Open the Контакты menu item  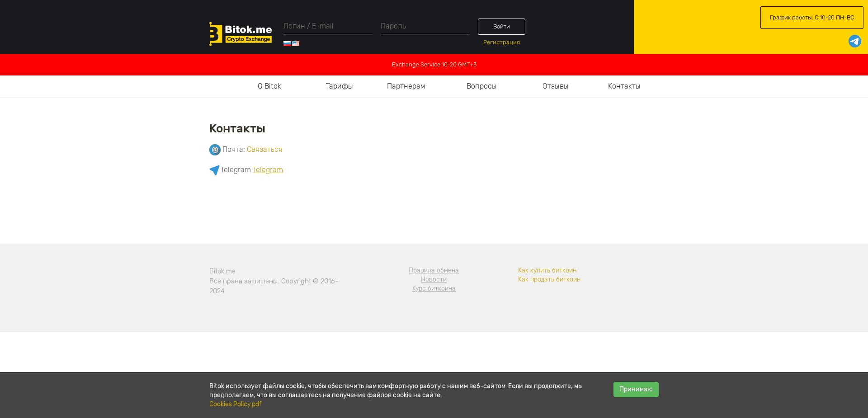tap(624, 86)
